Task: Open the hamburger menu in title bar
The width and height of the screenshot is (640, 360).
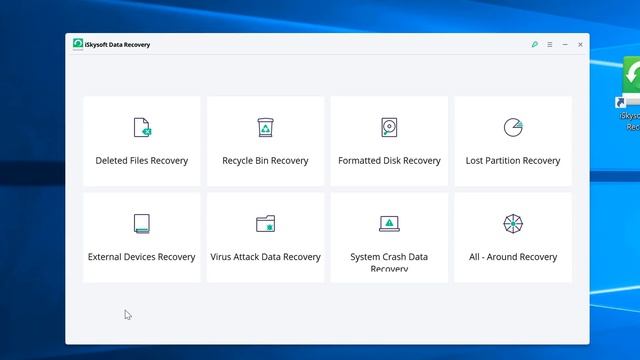Action: point(550,44)
